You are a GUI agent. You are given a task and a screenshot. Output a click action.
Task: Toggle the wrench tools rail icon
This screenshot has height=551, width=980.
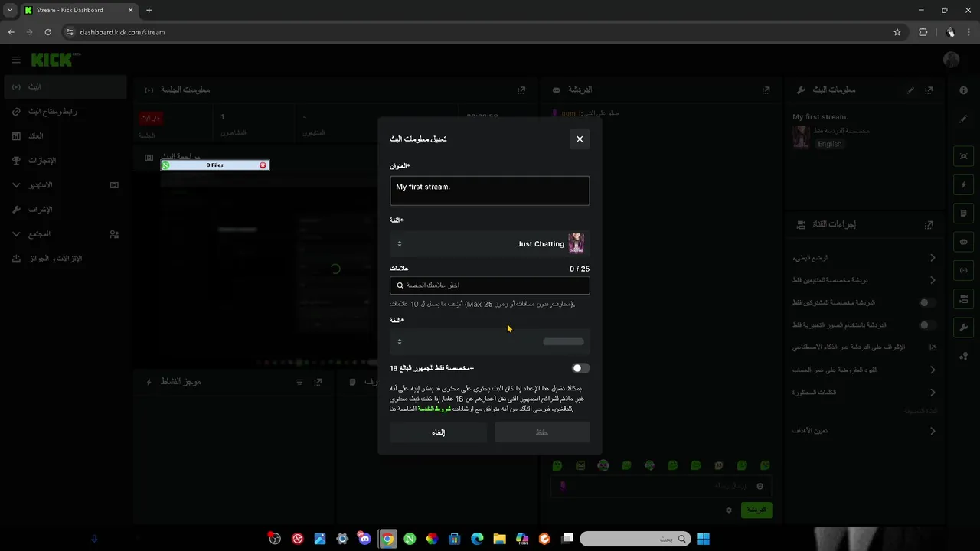pyautogui.click(x=963, y=328)
